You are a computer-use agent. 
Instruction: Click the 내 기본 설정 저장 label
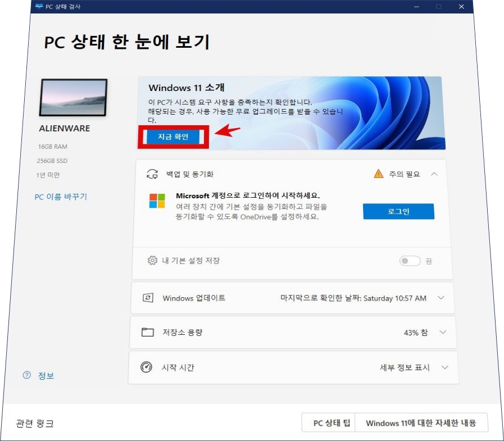(190, 260)
